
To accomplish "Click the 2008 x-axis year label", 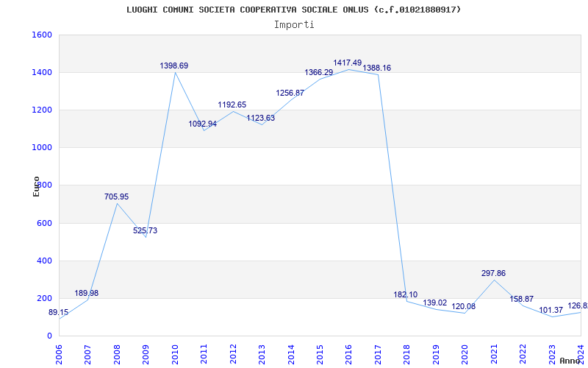I will 117,355.
